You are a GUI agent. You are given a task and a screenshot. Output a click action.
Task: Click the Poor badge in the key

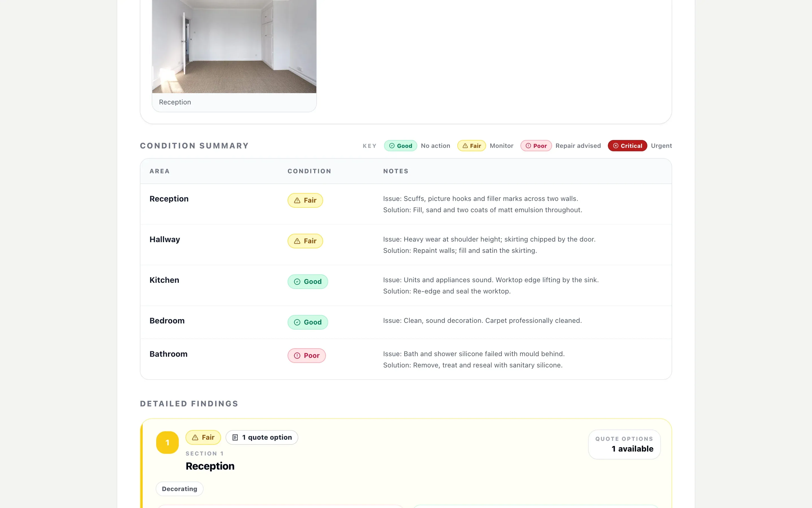coord(536,146)
